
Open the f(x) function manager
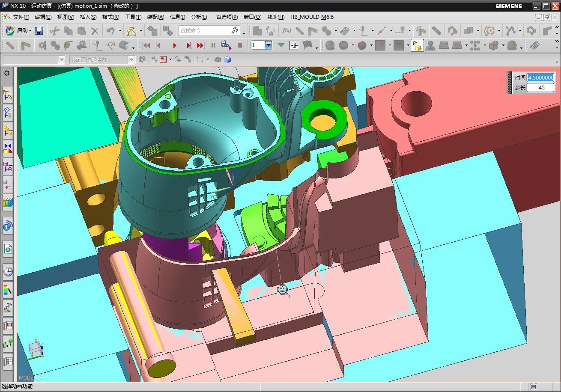pyautogui.click(x=286, y=30)
